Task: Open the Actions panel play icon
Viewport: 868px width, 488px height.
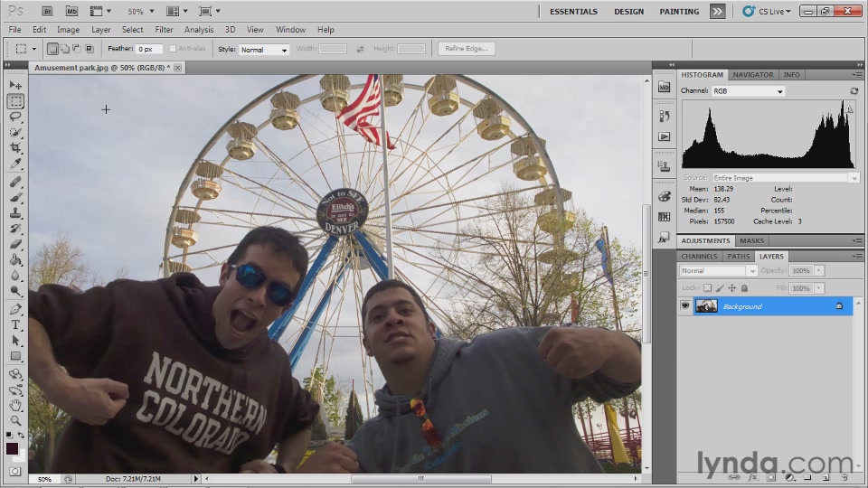Action: point(665,136)
